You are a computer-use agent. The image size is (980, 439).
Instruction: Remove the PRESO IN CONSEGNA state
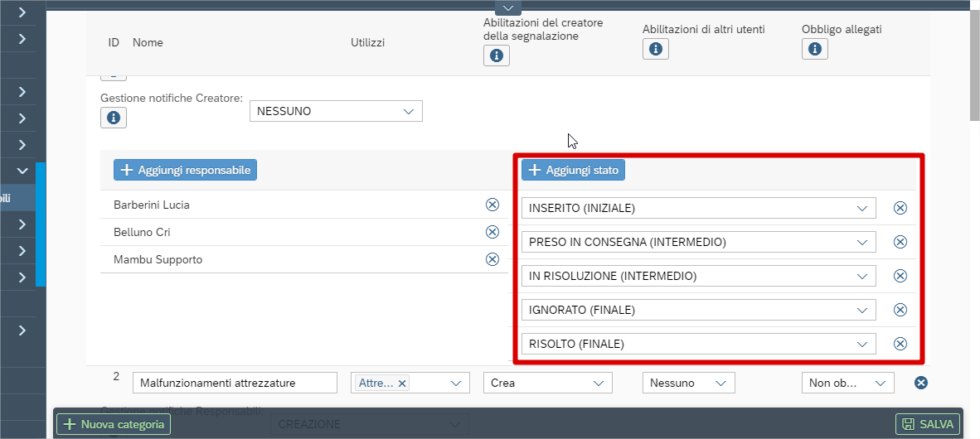coord(900,242)
